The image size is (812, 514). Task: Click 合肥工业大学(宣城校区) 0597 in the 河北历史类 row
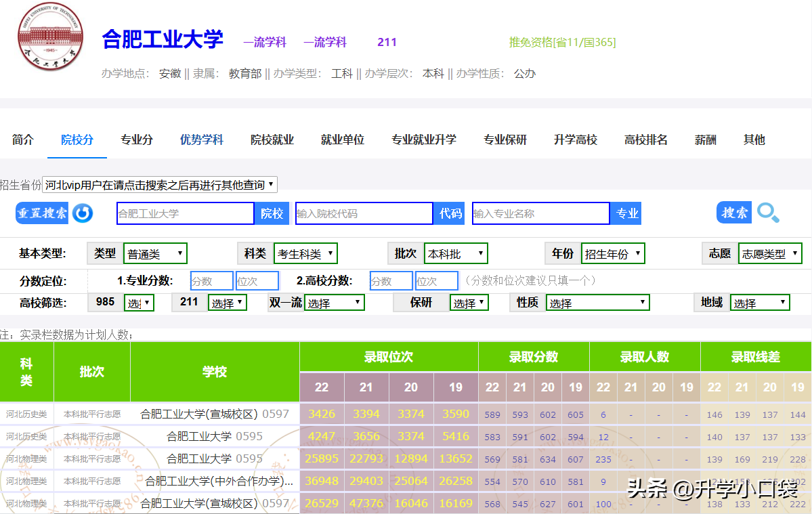215,414
